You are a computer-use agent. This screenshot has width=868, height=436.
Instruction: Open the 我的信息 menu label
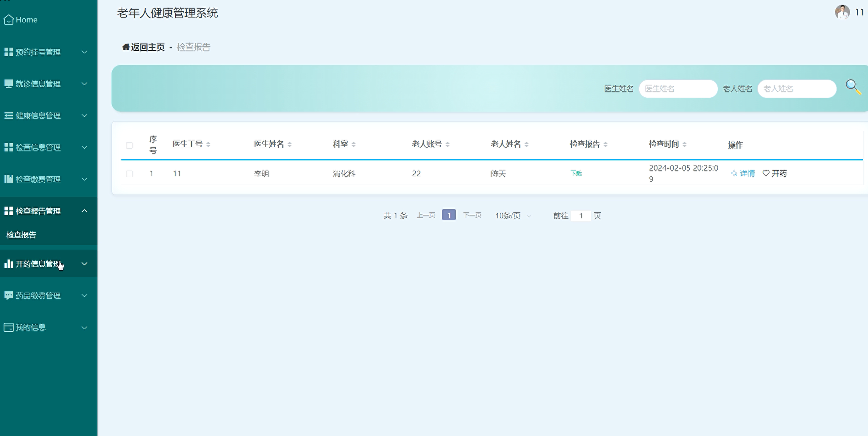[31, 327]
